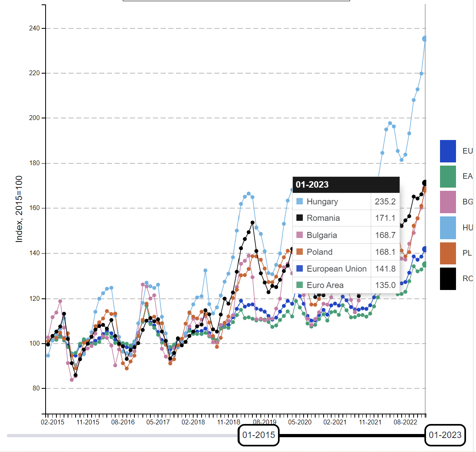Click the black selected range slider bar

coord(352,436)
